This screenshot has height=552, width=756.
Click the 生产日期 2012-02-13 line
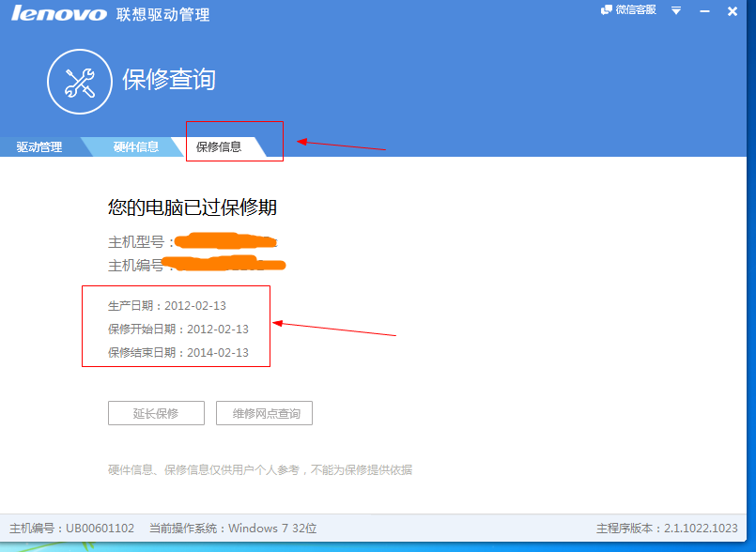(167, 306)
